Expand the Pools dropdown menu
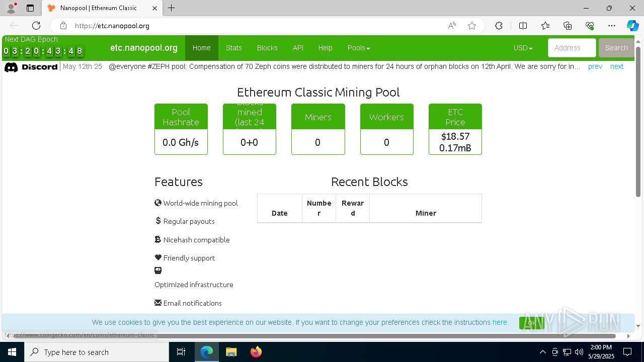The height and width of the screenshot is (362, 644). pyautogui.click(x=359, y=48)
